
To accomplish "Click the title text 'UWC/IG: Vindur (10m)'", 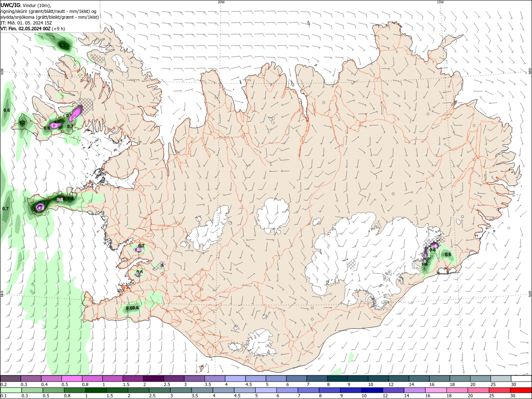I will pyautogui.click(x=25, y=5).
